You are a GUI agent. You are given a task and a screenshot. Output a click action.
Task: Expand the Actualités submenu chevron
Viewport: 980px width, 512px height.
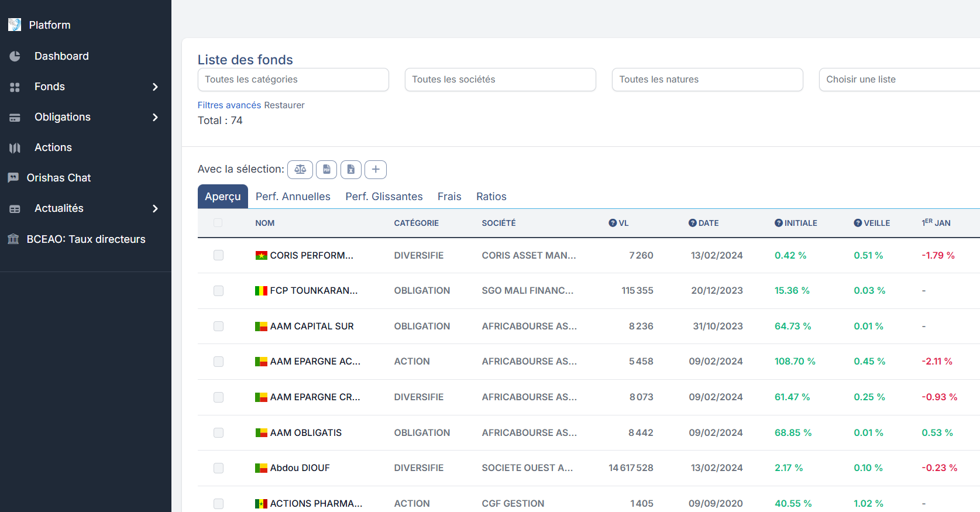155,209
